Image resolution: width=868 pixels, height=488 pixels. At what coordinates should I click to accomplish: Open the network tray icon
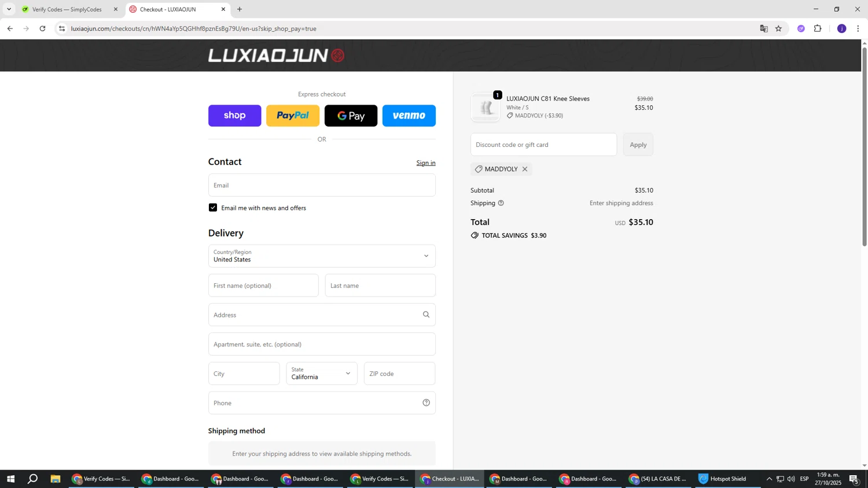point(780,479)
